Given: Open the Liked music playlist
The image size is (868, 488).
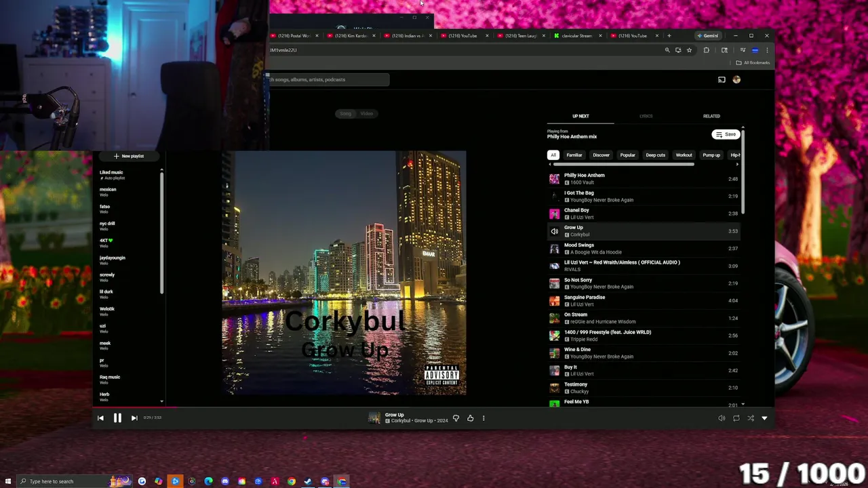Looking at the screenshot, I should pos(129,175).
